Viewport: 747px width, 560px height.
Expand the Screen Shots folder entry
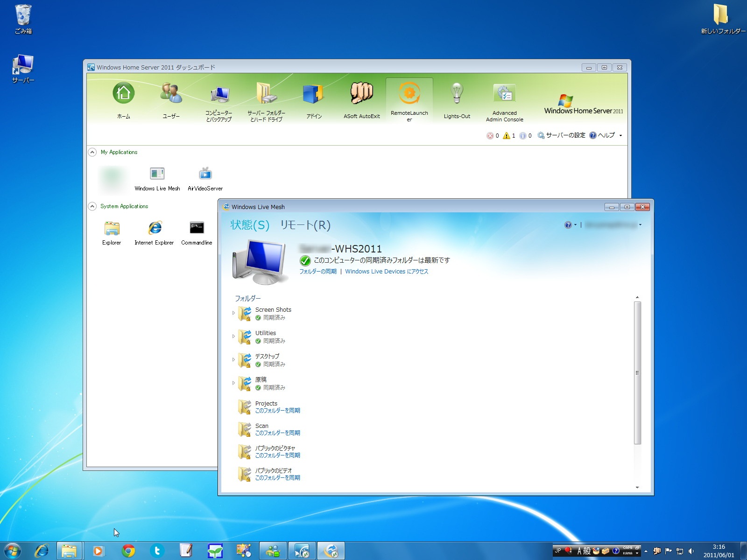pyautogui.click(x=233, y=313)
